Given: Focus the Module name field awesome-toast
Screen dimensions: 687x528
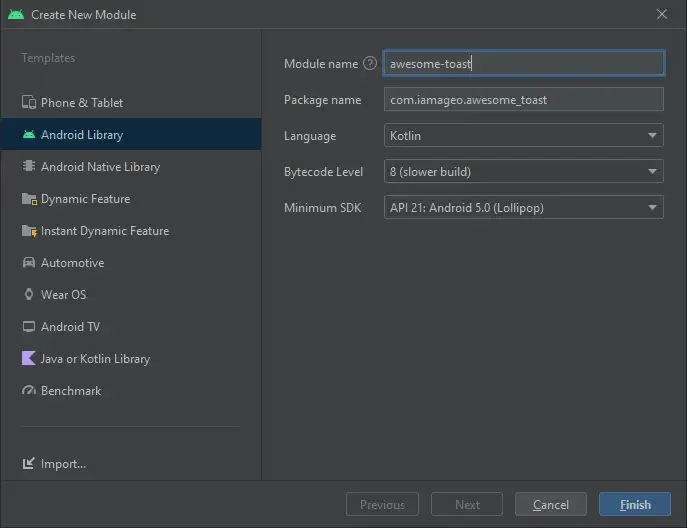Looking at the screenshot, I should tap(524, 64).
